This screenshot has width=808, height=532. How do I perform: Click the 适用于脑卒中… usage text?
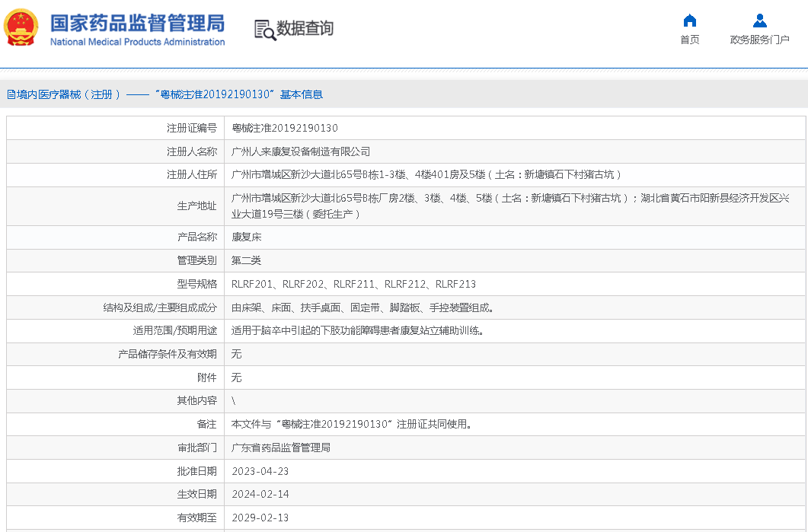tap(358, 330)
